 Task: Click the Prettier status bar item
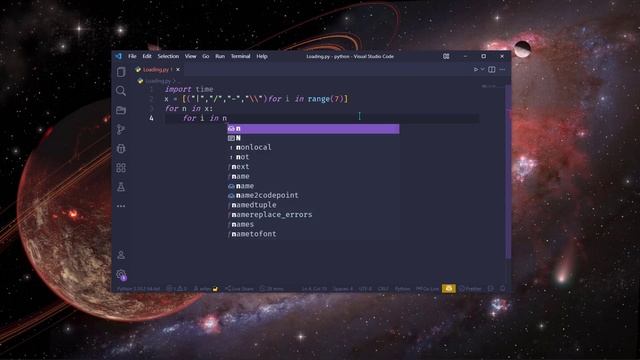471,289
